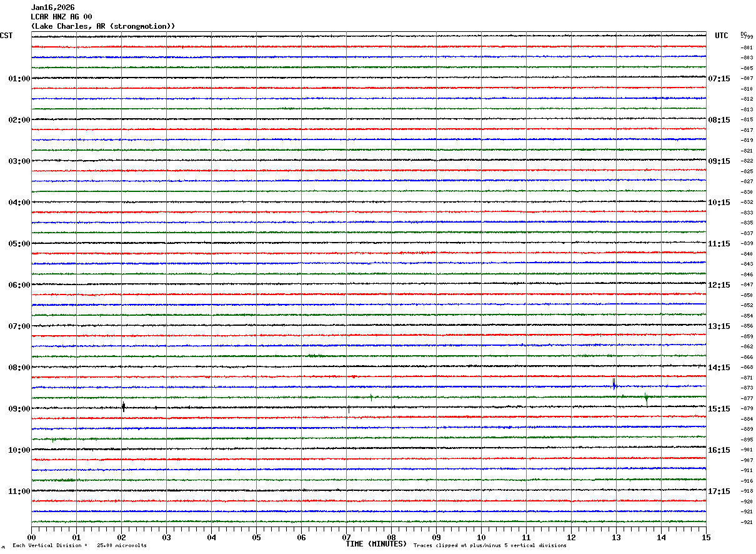Screen dimensions: 756x554
Task: Click the -879 DC offset value
Action: point(747,409)
